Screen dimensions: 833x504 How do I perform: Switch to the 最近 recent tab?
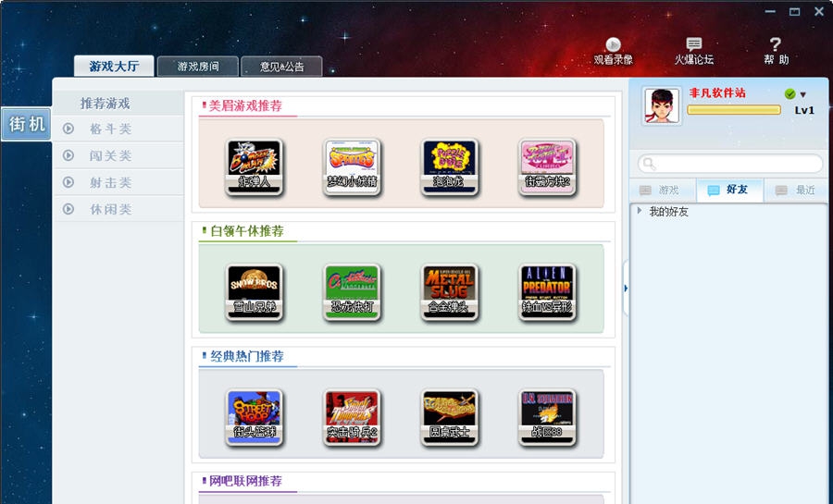[x=795, y=190]
